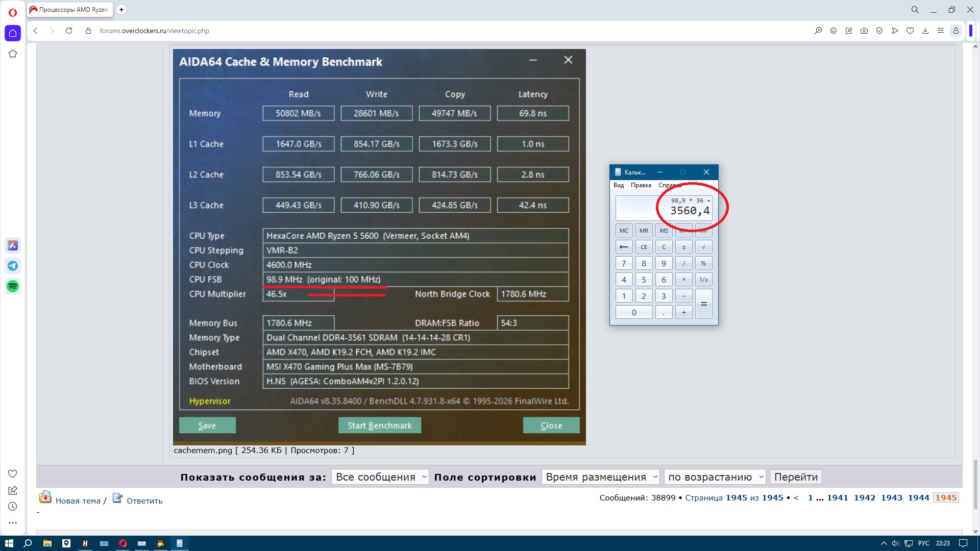Click calculator digit 7 button
This screenshot has width=980, height=551.
point(624,263)
